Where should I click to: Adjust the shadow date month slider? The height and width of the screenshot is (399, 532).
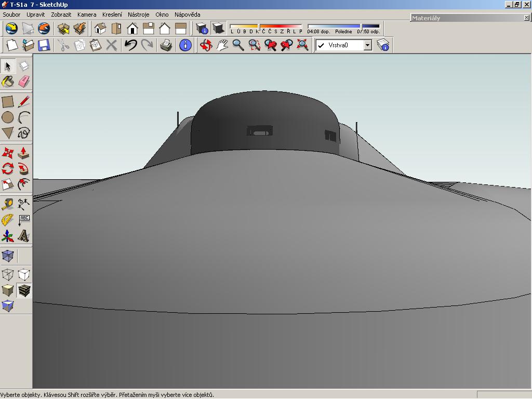pos(259,26)
